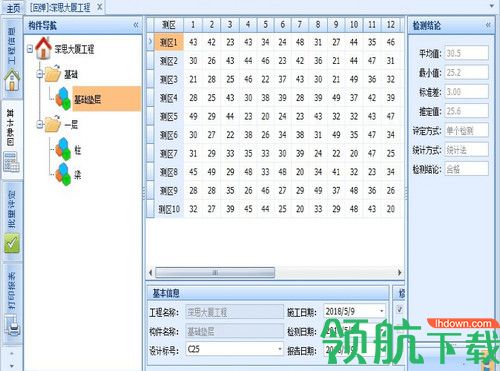Click 测区10 value 20 in column 12
This screenshot has height=371, width=500.
(x=391, y=209)
